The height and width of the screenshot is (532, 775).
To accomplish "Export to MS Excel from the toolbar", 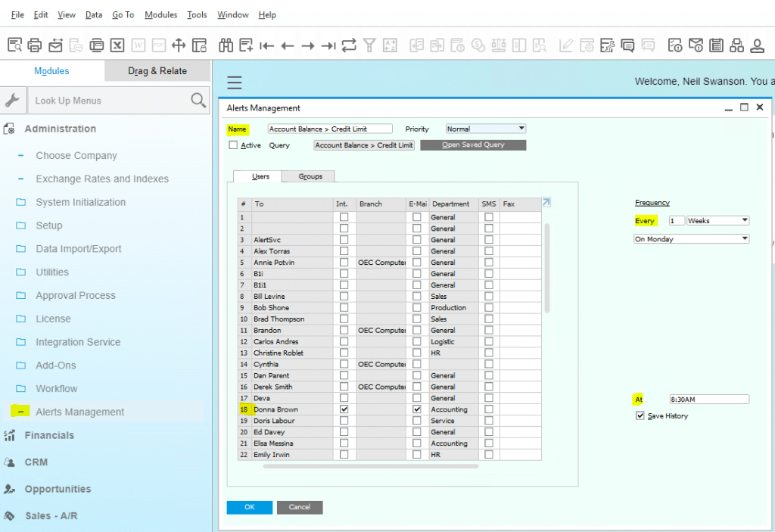I will (x=119, y=45).
